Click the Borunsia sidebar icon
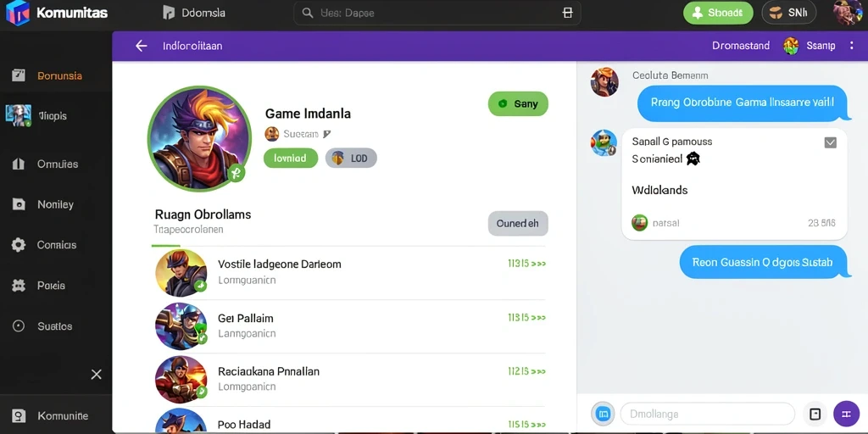The image size is (868, 434). [19, 75]
